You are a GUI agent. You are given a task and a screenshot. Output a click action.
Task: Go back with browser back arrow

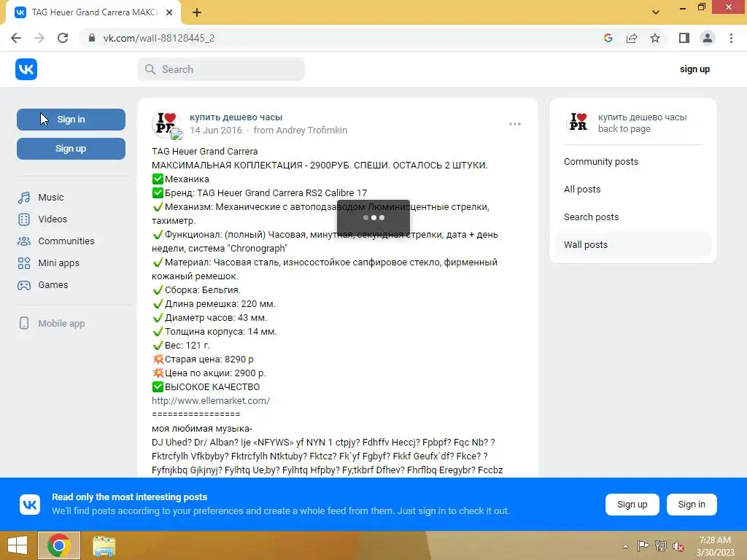tap(16, 38)
